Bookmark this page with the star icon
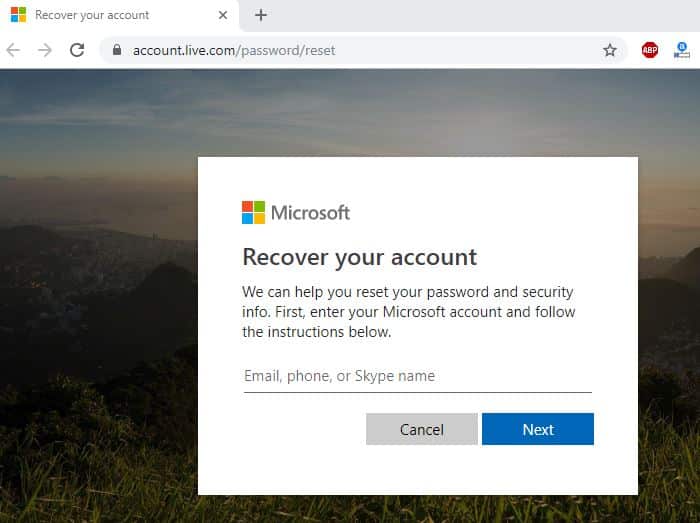The image size is (700, 523). pyautogui.click(x=610, y=50)
